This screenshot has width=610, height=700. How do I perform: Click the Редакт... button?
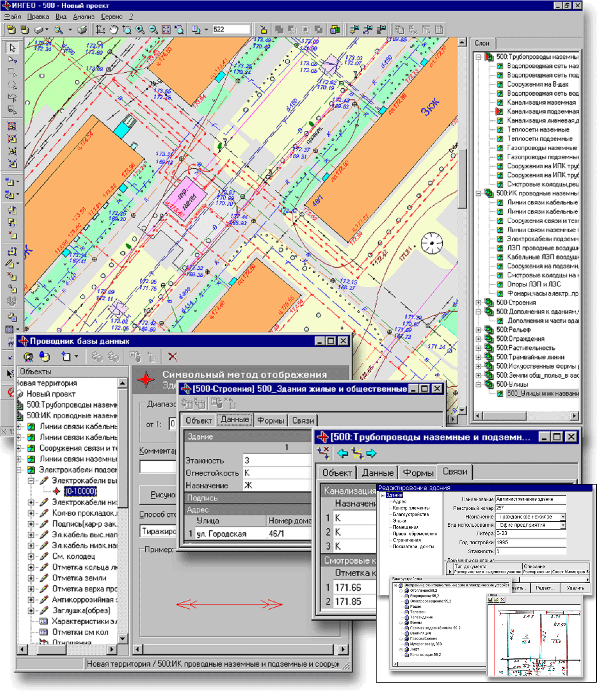(545, 588)
